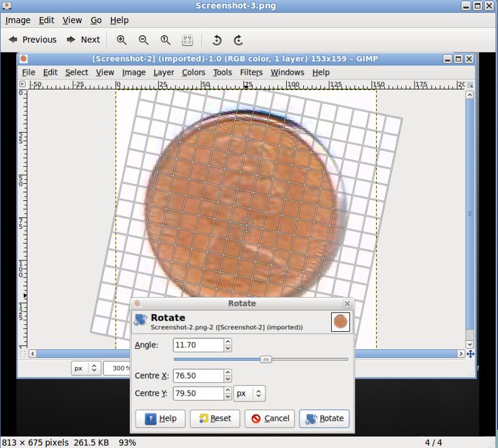Click the Centre Y input field

198,393
